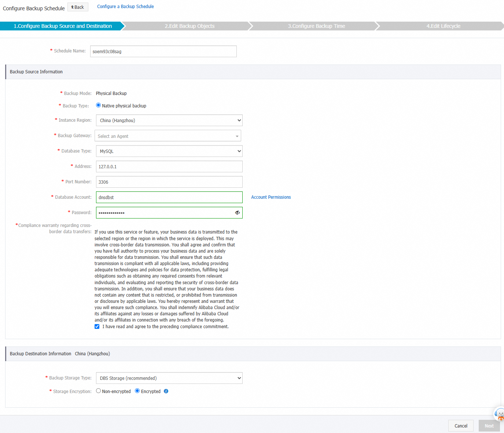Select Encrypted storage option
The width and height of the screenshot is (504, 433).
[137, 391]
